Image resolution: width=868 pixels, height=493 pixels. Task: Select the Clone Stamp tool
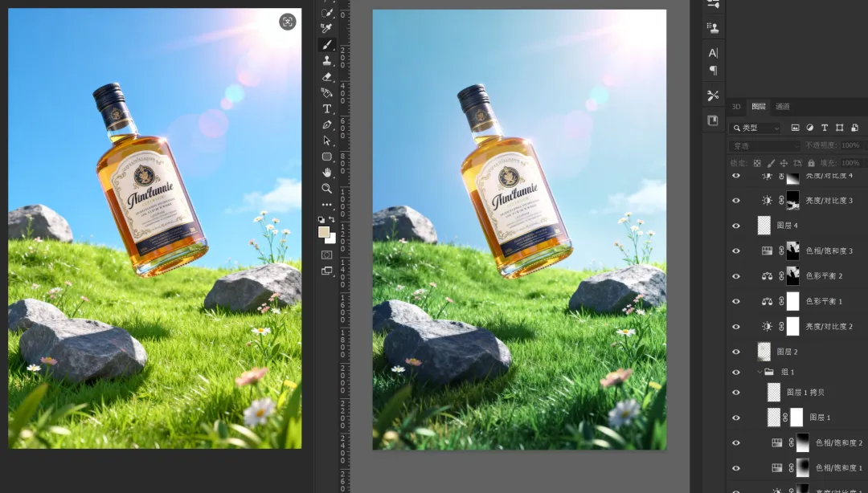(327, 61)
